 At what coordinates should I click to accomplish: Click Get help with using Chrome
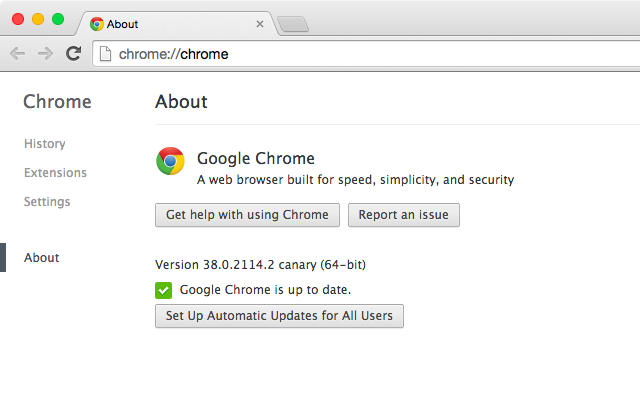click(x=247, y=215)
